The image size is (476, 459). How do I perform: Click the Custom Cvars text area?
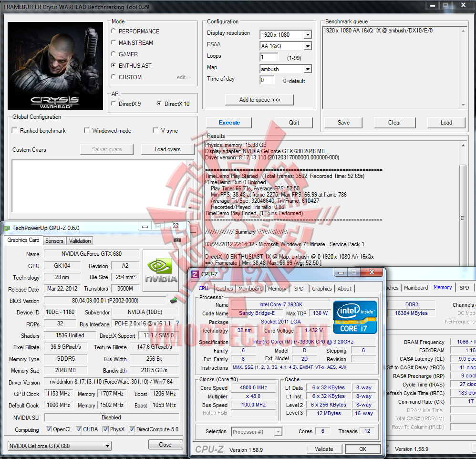coord(103,186)
